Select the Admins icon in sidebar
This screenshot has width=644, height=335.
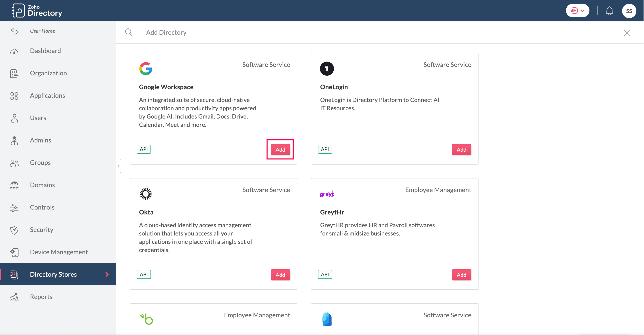[x=14, y=140]
